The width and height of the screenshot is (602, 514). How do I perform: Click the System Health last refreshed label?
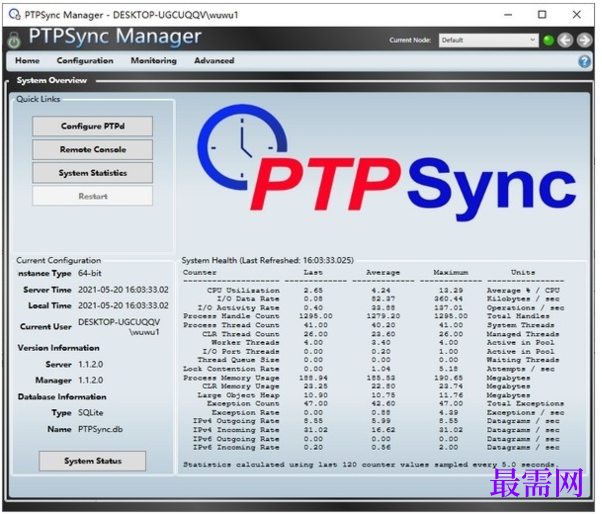coord(268,261)
